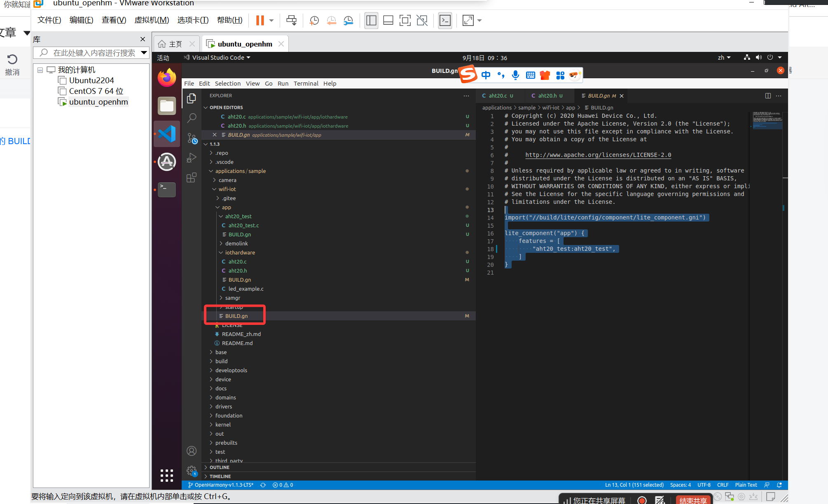The height and width of the screenshot is (504, 828).
Task: Enter VMware full screen mode
Action: 405,20
